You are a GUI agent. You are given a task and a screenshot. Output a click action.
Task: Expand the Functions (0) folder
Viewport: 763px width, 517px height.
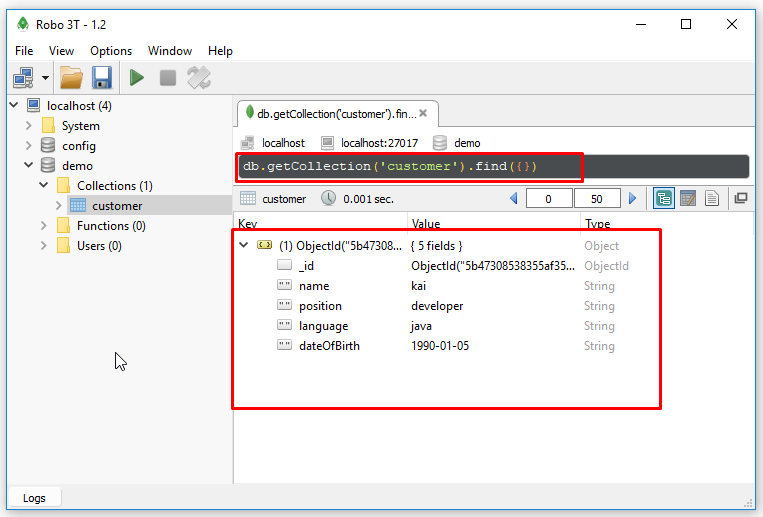pos(44,225)
